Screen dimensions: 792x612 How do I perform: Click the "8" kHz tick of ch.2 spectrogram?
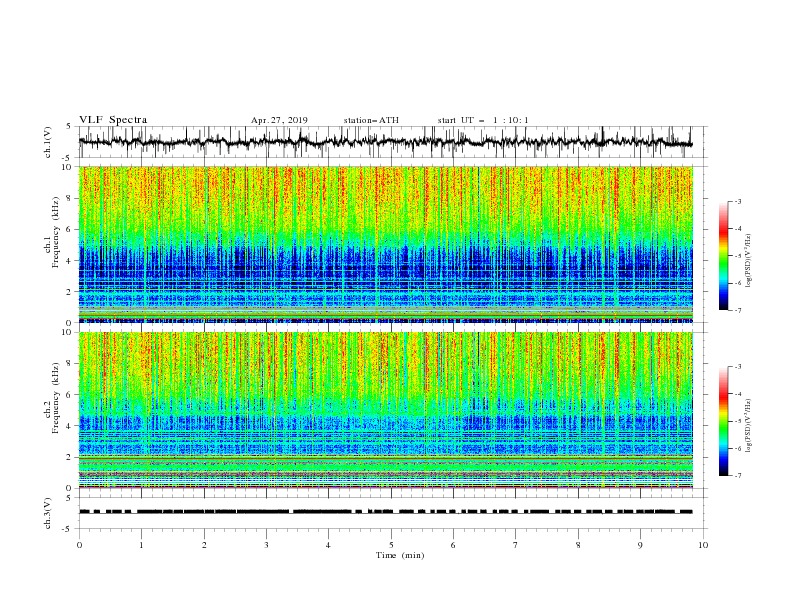70,364
